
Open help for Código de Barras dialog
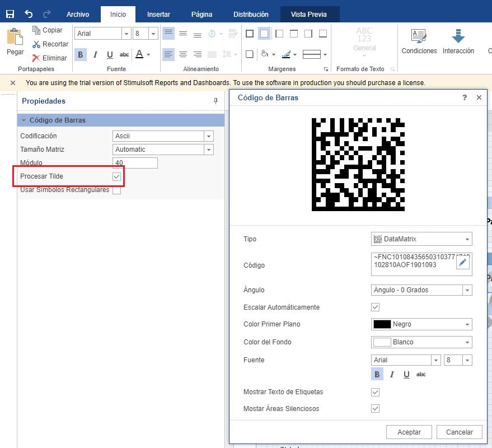point(465,97)
